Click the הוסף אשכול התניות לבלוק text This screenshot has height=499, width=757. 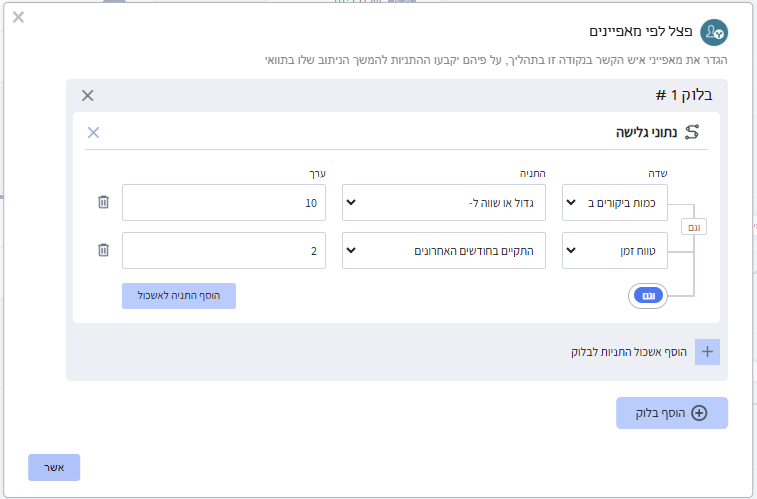(x=626, y=352)
